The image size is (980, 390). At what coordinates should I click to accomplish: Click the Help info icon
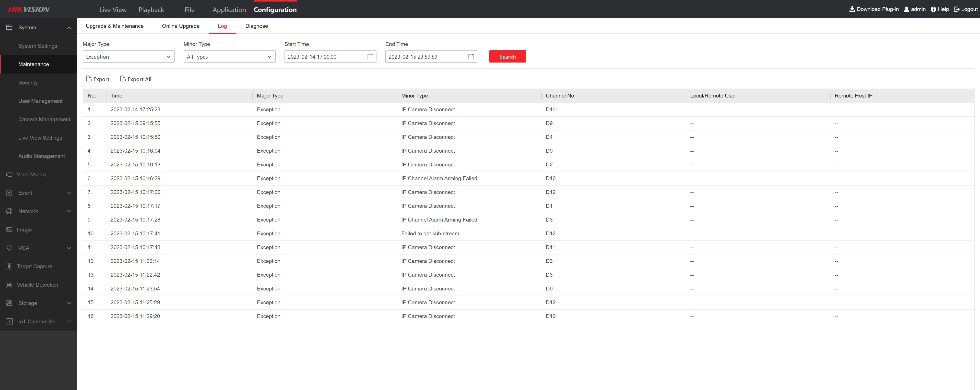pyautogui.click(x=933, y=9)
